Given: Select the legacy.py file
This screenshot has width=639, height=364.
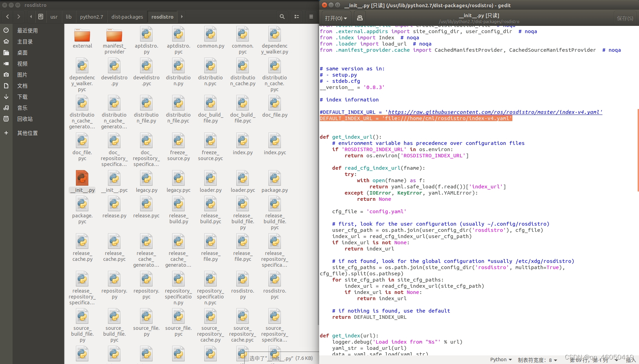Looking at the screenshot, I should [x=146, y=182].
